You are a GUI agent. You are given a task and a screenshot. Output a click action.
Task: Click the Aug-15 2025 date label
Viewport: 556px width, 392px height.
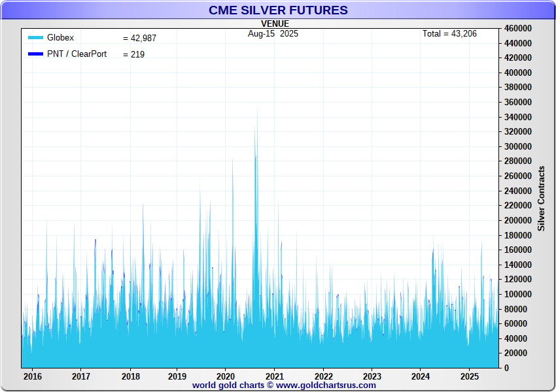tap(273, 33)
